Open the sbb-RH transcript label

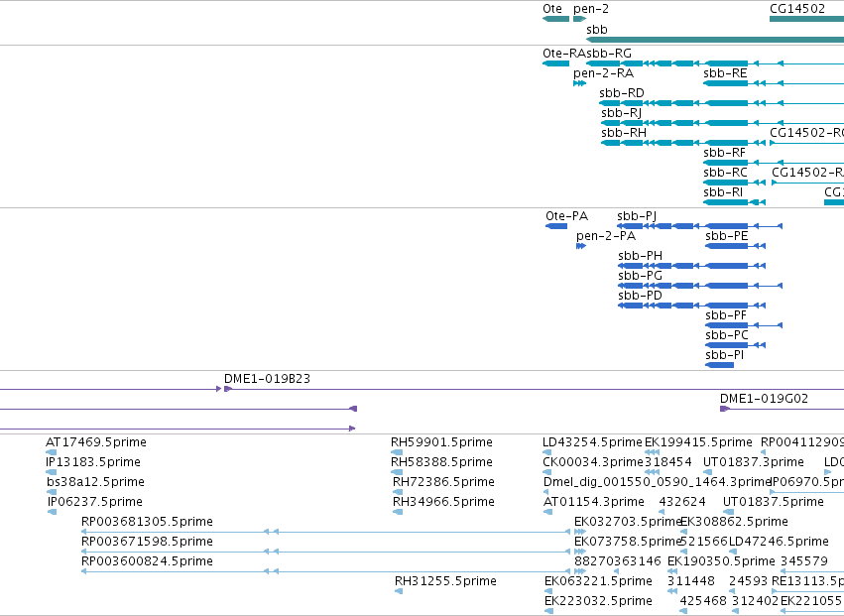[x=624, y=133]
